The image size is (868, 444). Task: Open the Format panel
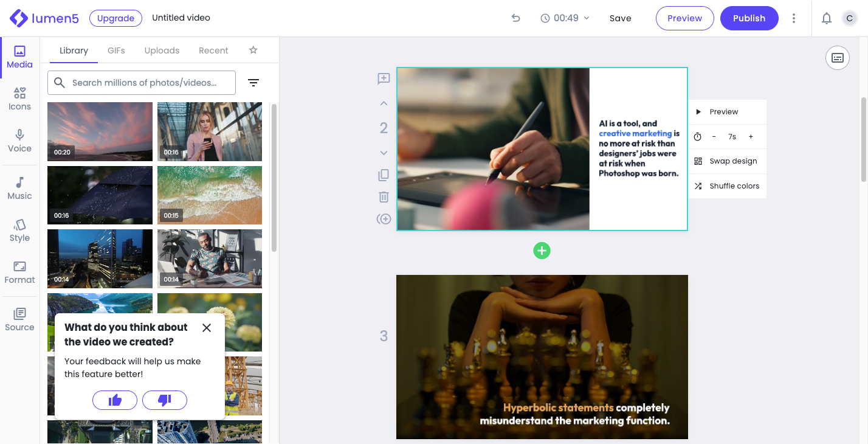point(19,272)
